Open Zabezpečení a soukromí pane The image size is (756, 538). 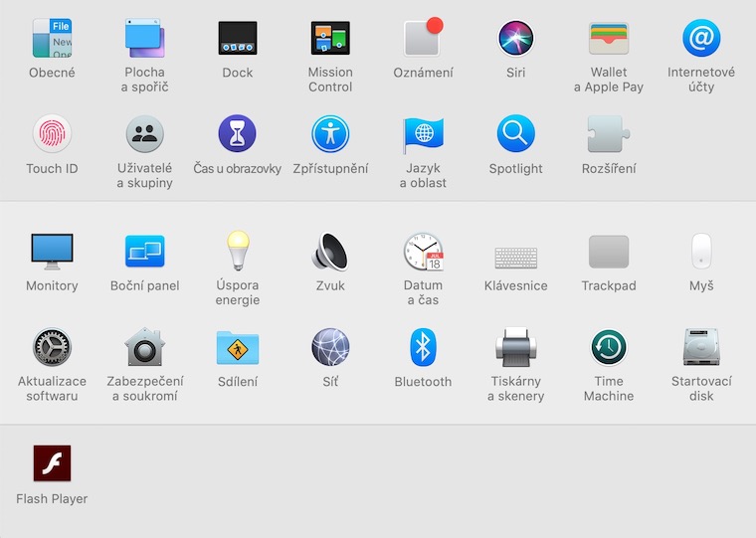144,347
